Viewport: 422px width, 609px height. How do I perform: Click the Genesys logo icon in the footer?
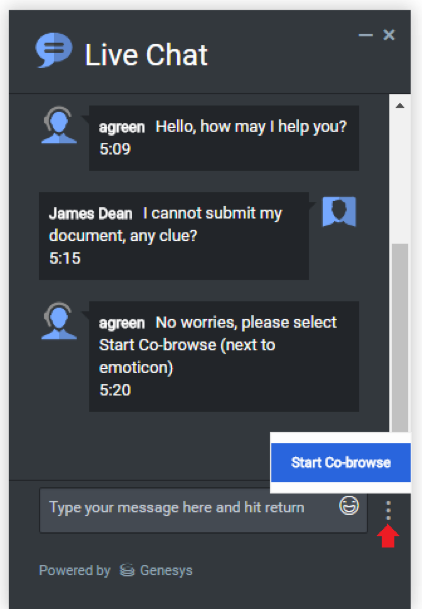point(127,570)
